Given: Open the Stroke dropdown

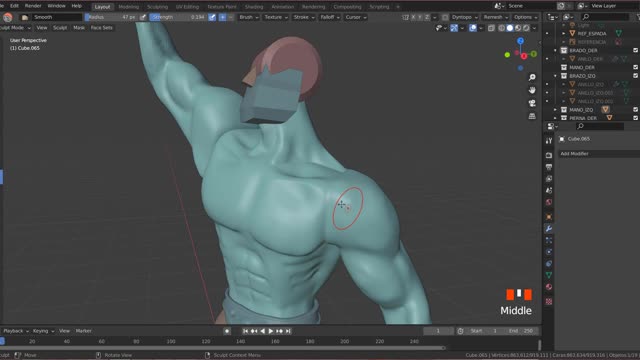Looking at the screenshot, I should click(304, 17).
